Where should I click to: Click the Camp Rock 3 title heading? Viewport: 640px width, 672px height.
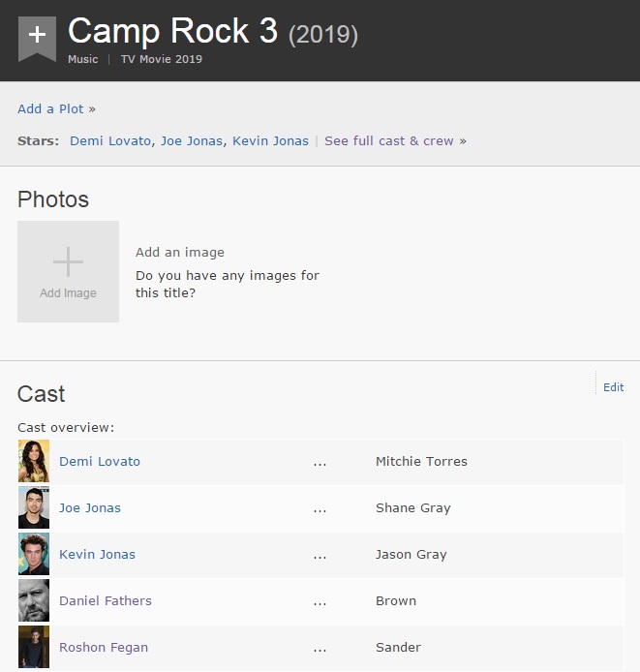(172, 31)
